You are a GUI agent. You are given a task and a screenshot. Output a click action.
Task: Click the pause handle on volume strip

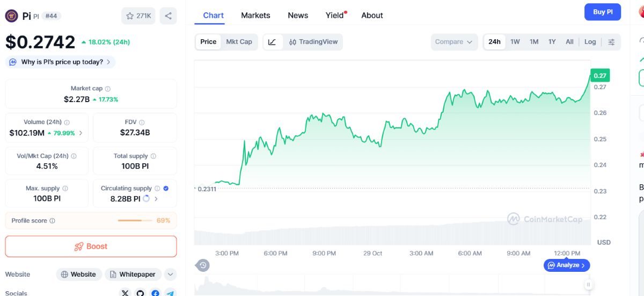589,285
